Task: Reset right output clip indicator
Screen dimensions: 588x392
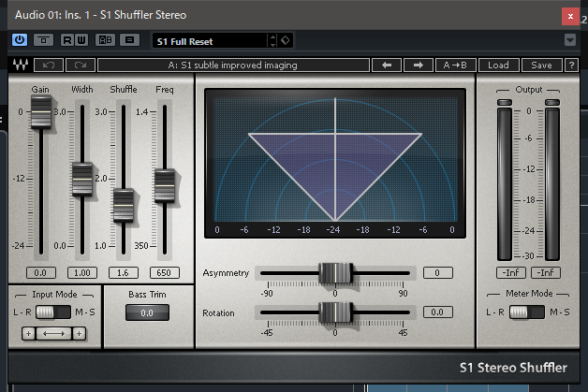Action: point(552,102)
